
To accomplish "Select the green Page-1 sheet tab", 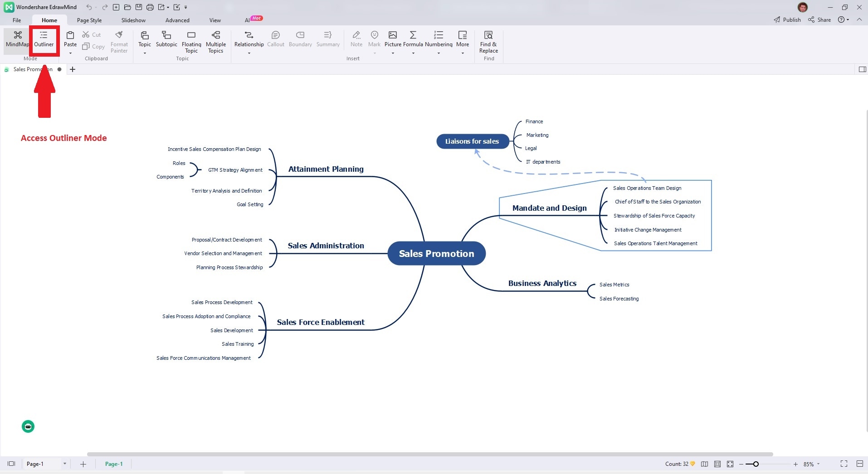I will [x=114, y=464].
